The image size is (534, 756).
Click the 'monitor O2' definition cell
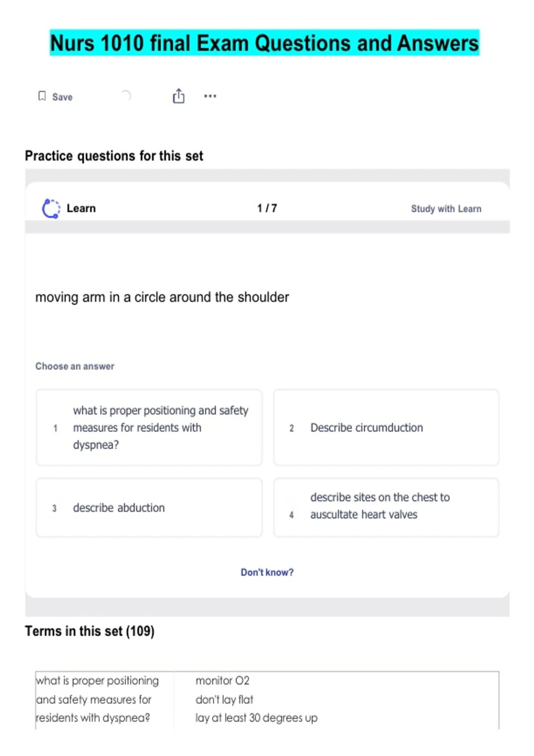(222, 680)
